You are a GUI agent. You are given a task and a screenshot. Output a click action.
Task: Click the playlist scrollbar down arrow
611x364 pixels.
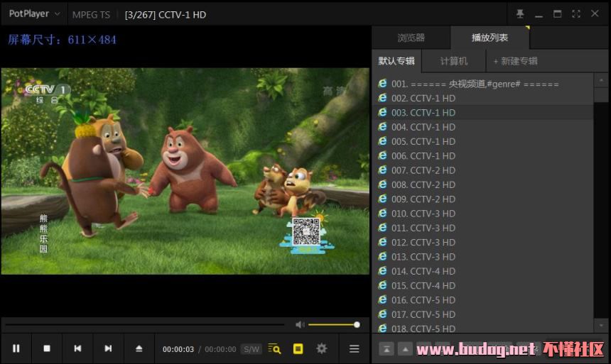pos(601,325)
